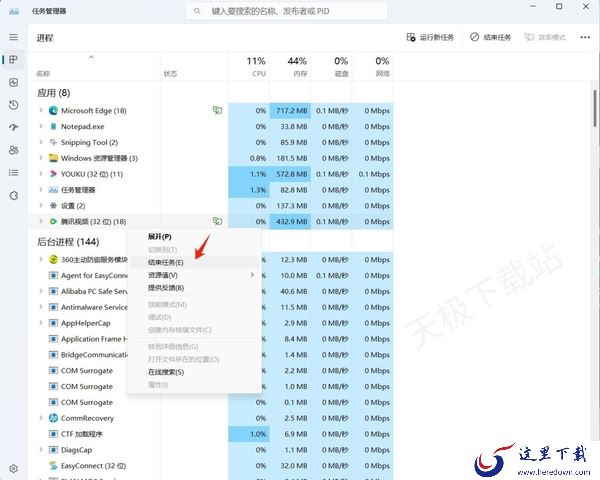Open Task Manager settings gear

[13, 469]
